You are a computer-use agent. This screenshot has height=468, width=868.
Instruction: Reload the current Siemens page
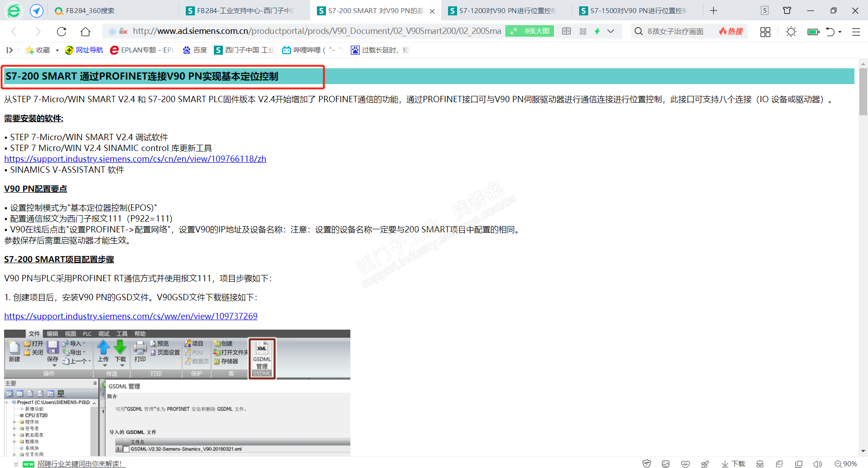(61, 31)
